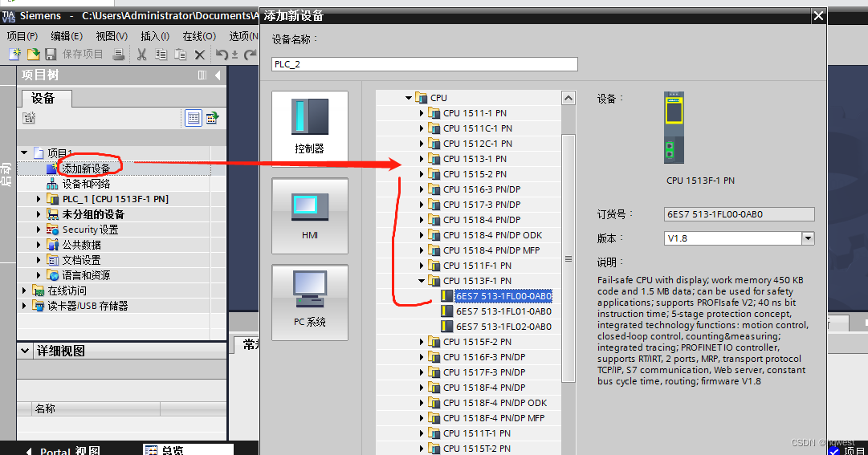This screenshot has width=868, height=455.
Task: Click the details view icon with green arrow
Action: 212,118
